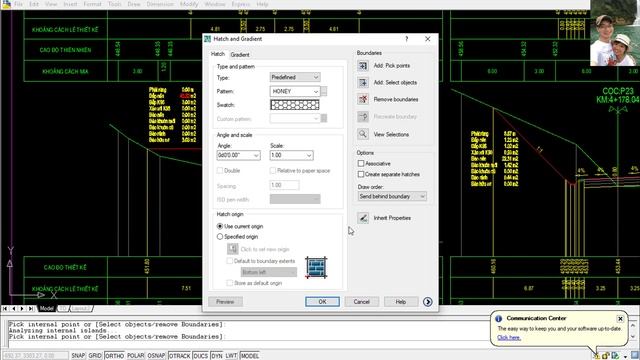Toggle SNAP mode in status bar
Viewport: 640px width, 360px height.
[78, 356]
